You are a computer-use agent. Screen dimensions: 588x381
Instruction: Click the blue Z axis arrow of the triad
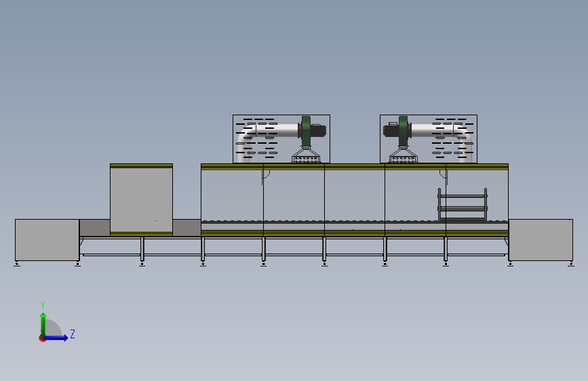tap(56, 338)
